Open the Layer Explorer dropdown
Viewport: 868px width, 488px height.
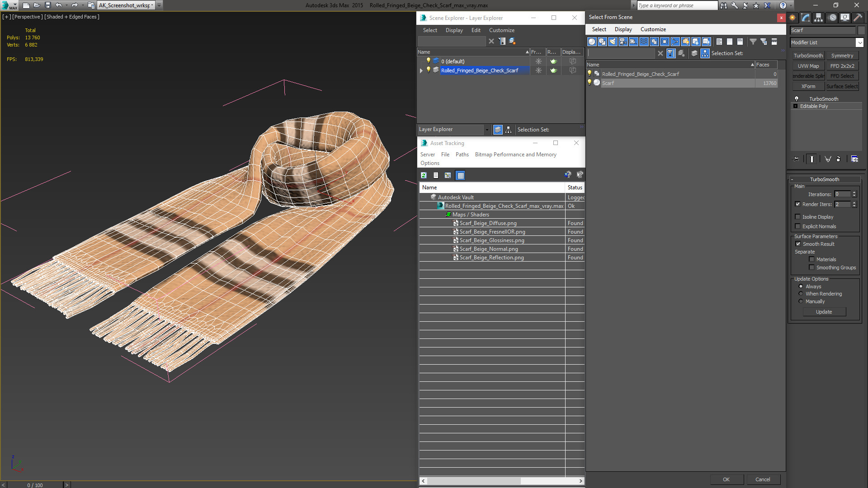(x=487, y=130)
